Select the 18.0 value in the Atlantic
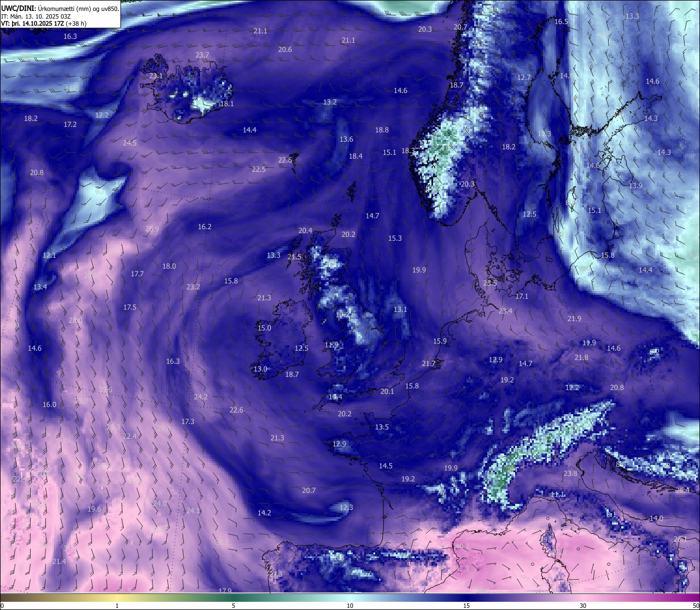This screenshot has height=610, width=700. coord(169,266)
